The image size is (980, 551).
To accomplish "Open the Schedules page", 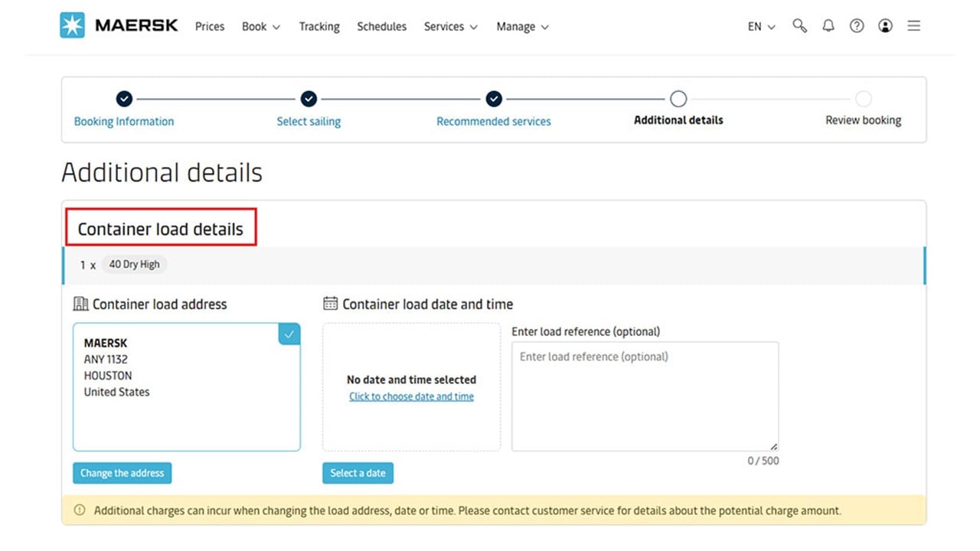I will point(381,26).
